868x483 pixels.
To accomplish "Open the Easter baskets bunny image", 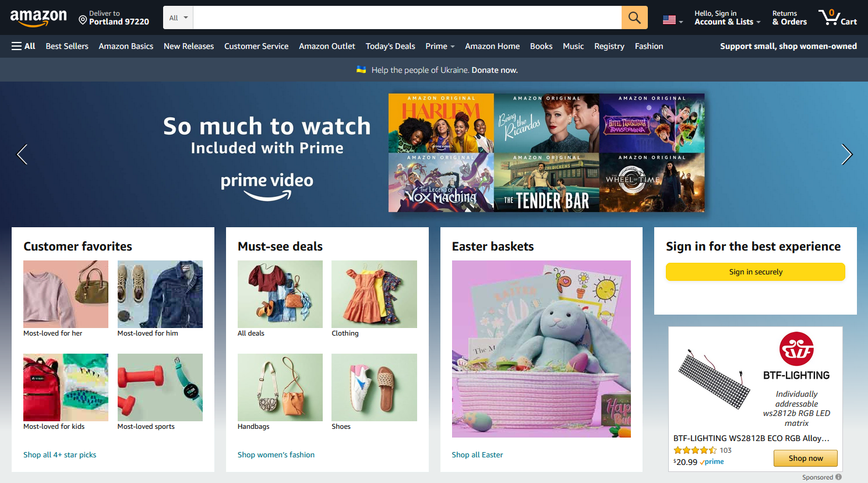I will pos(541,349).
